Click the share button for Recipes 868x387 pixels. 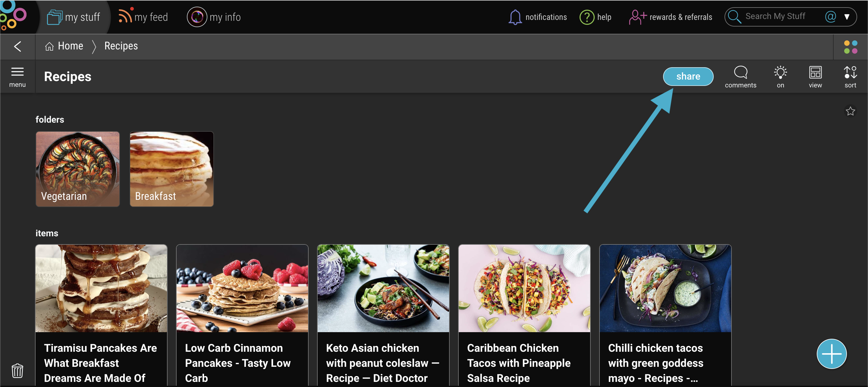coord(688,76)
